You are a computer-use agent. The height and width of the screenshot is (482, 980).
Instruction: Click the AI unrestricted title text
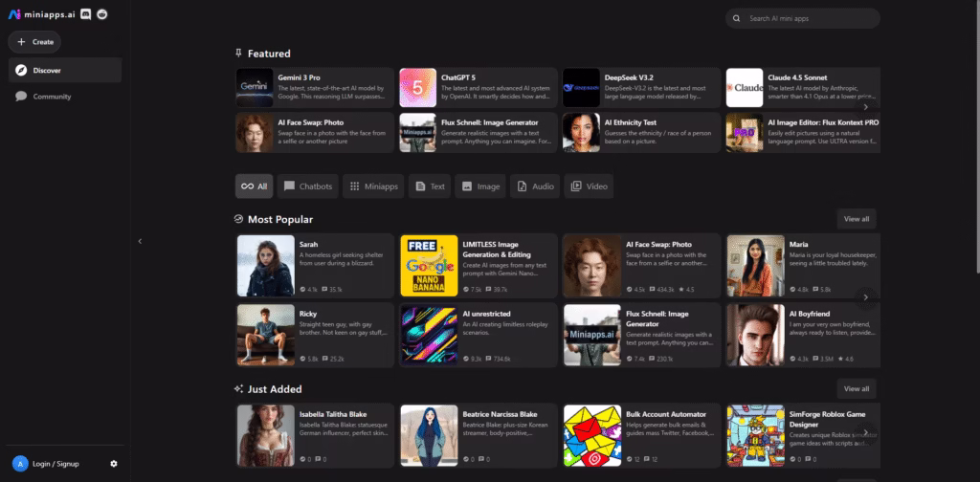[487, 314]
